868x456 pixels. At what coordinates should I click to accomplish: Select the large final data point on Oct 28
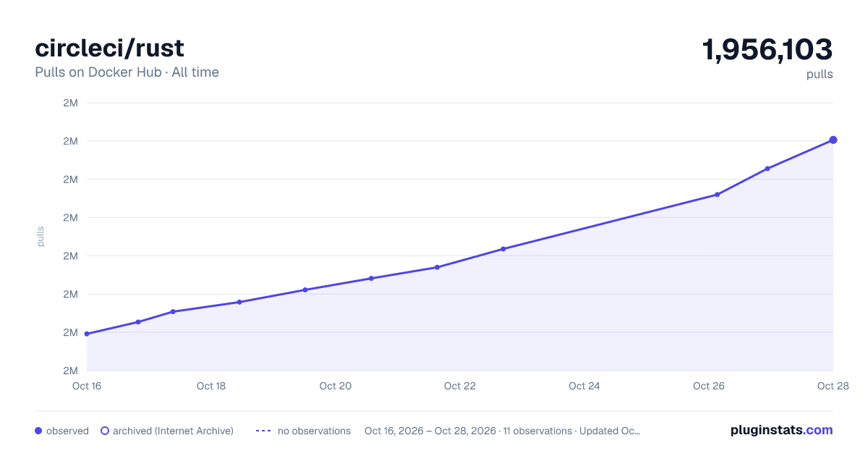[x=833, y=140]
